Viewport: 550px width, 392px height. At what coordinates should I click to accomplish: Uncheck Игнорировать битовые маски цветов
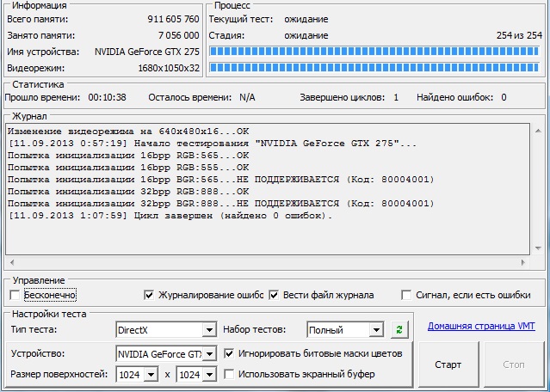click(x=229, y=353)
